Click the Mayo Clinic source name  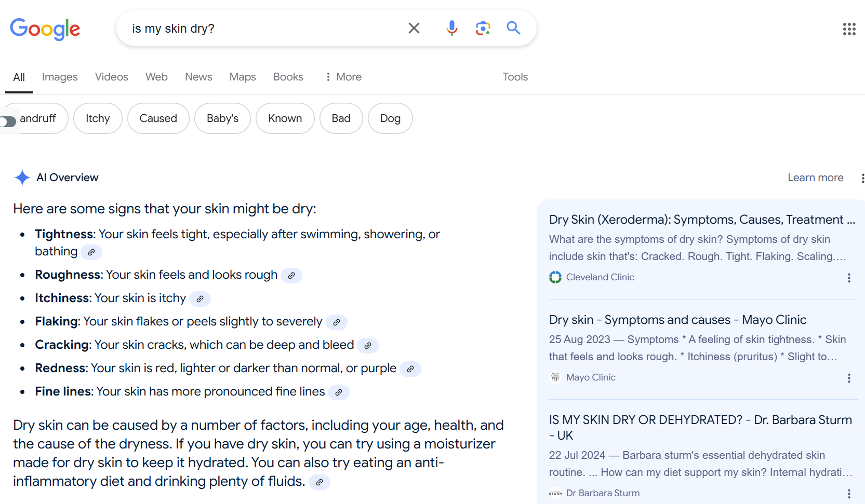coord(591,377)
